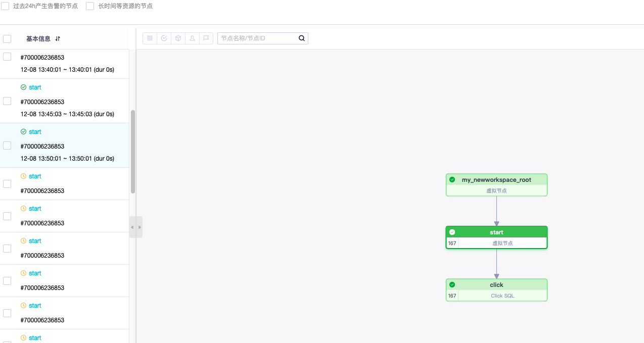Collapse the left panel with « handle
Image resolution: width=644 pixels, height=343 pixels.
tap(132, 227)
